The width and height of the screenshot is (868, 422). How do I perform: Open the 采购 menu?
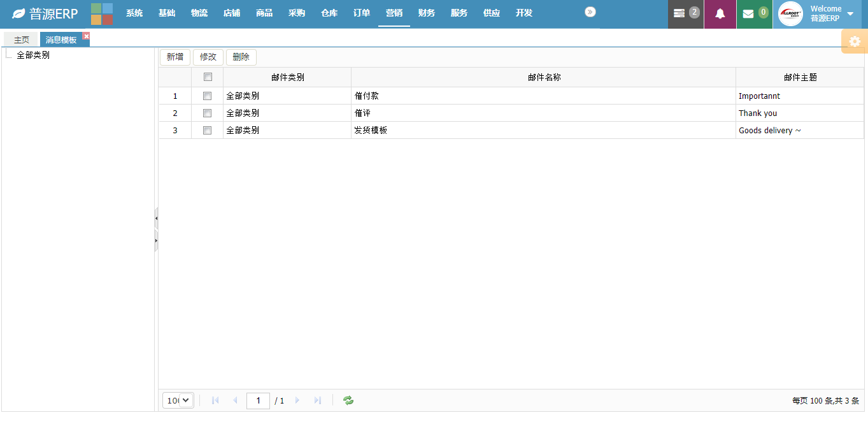pyautogui.click(x=297, y=13)
